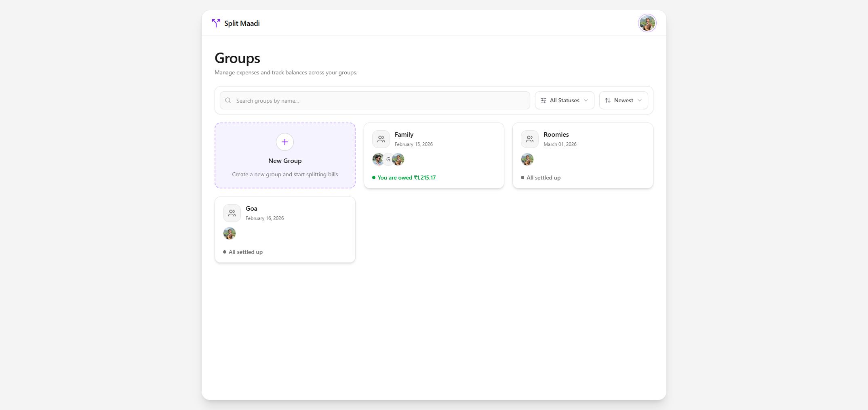
Task: Click the Family group people icon
Action: (381, 139)
